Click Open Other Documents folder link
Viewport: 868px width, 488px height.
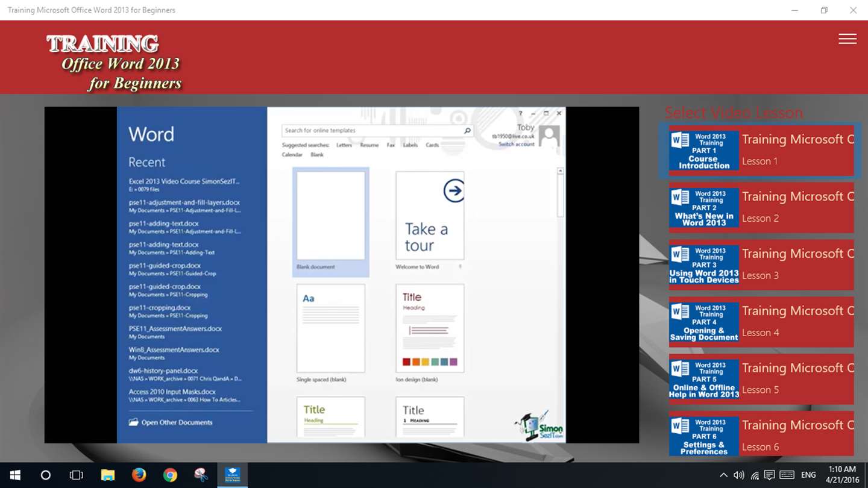[x=171, y=422]
